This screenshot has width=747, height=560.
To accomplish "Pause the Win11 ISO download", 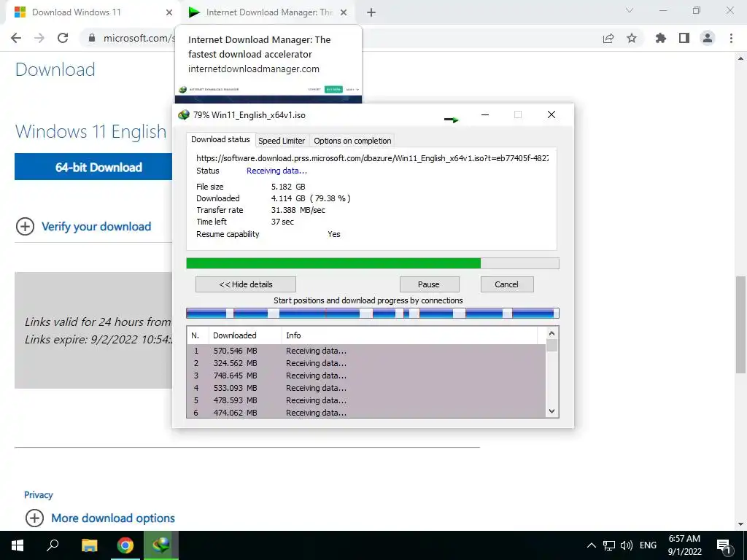I will (x=429, y=284).
